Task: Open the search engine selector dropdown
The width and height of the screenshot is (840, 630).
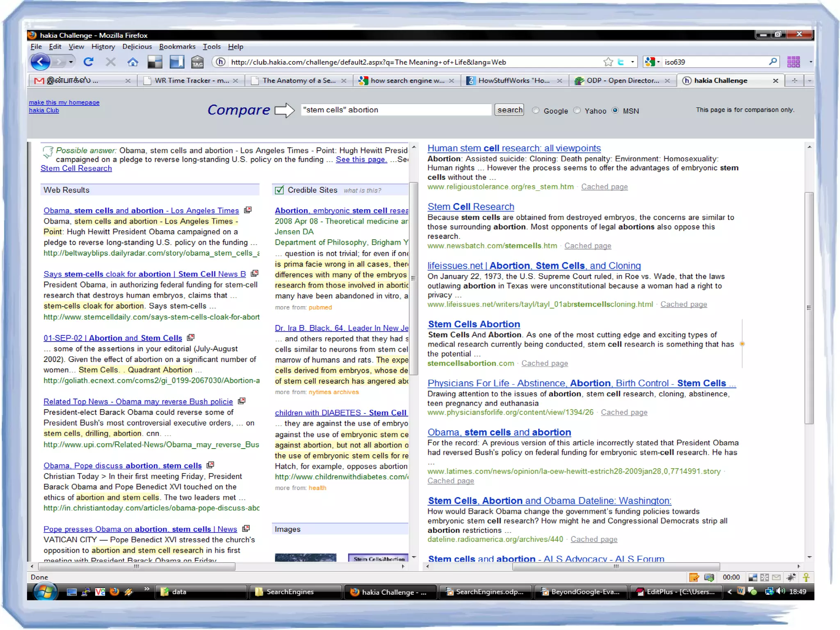Action: [658, 62]
